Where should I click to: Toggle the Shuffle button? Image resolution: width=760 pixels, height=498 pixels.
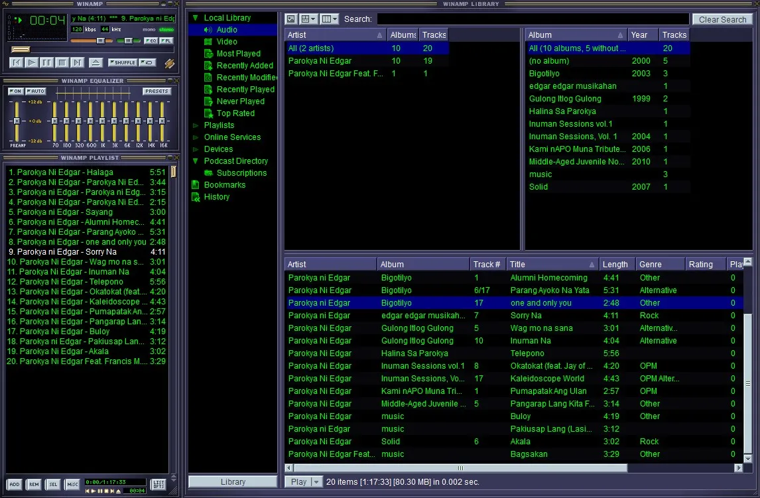122,63
